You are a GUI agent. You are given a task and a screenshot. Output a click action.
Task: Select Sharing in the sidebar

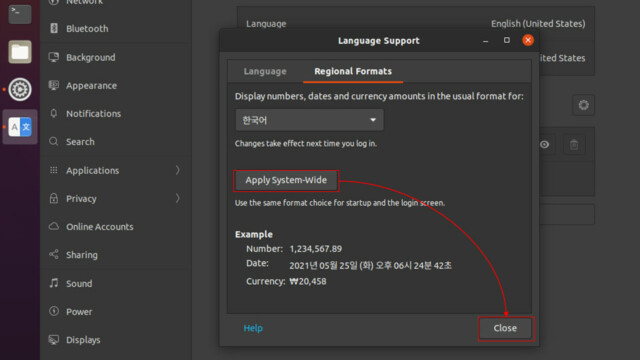coord(116,254)
